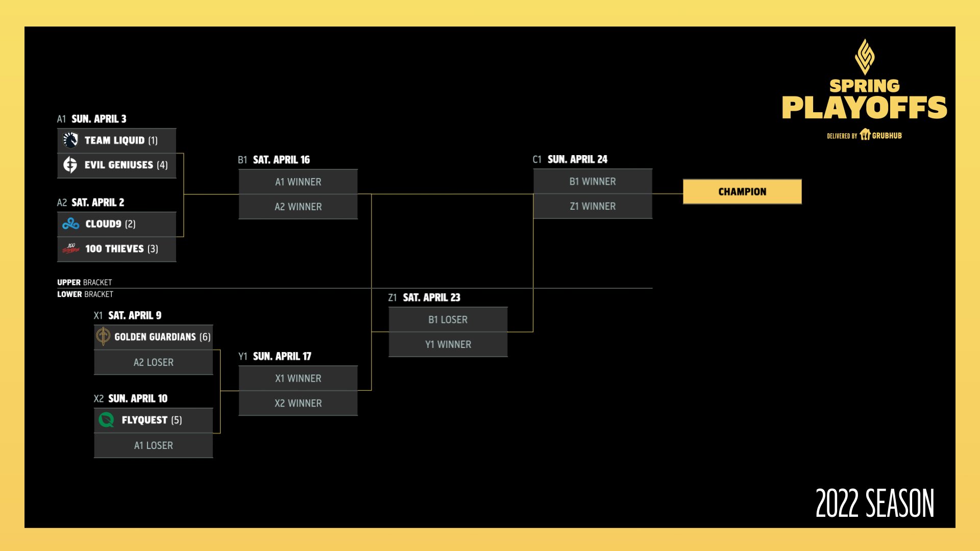Click the Team Liquid team icon
The image size is (980, 551).
tap(70, 140)
